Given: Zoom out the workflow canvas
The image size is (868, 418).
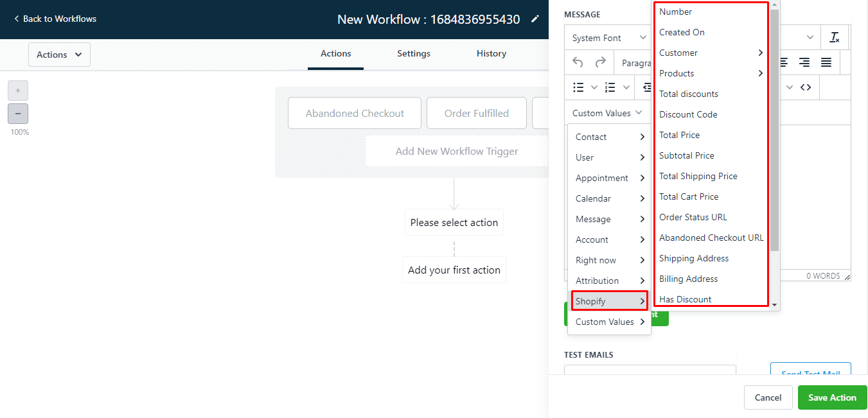Looking at the screenshot, I should [x=18, y=114].
